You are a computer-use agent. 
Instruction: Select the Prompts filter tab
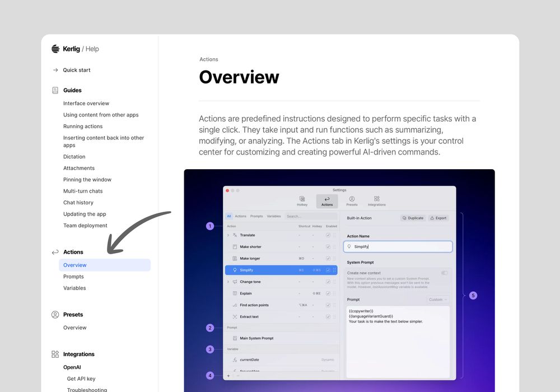point(256,216)
